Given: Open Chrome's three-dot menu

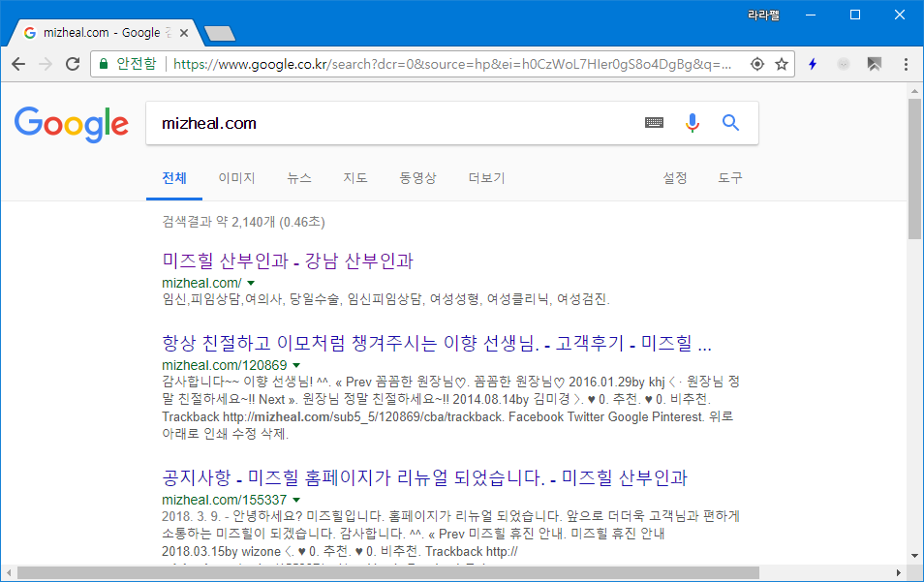Looking at the screenshot, I should tap(906, 64).
